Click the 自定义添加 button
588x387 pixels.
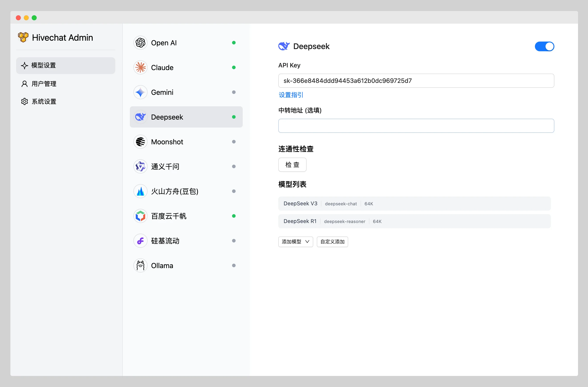tap(332, 241)
